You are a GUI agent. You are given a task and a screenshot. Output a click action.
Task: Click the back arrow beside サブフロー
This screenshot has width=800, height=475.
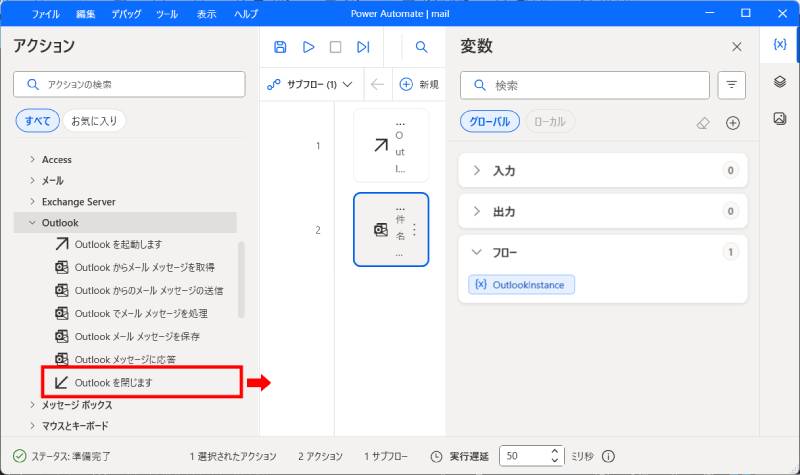coord(377,84)
